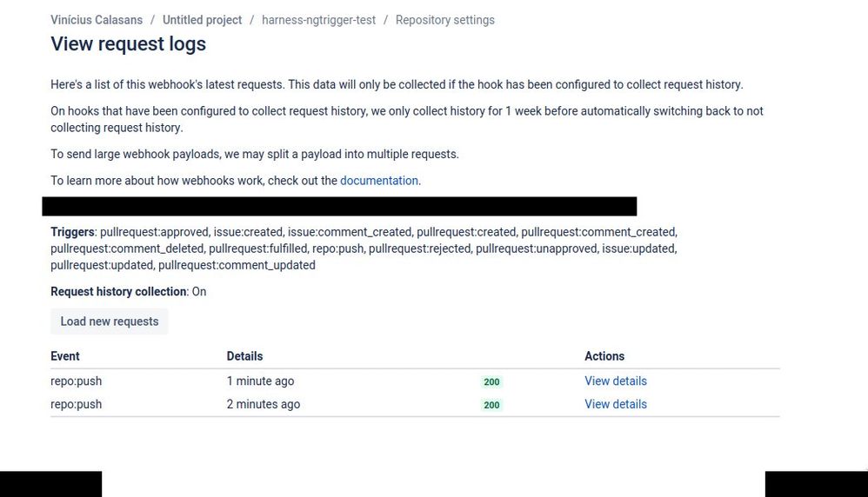This screenshot has width=868, height=497.
Task: View details of the 2 minutes ago request
Action: (616, 404)
